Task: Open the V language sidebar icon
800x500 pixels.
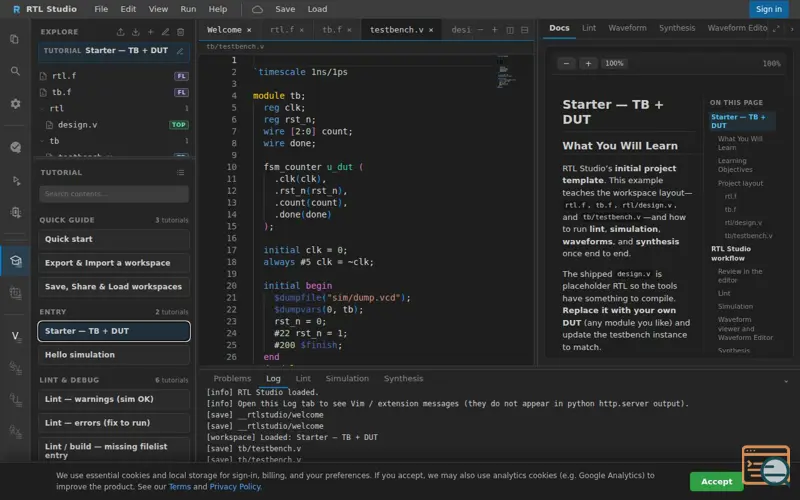Action: [15, 336]
